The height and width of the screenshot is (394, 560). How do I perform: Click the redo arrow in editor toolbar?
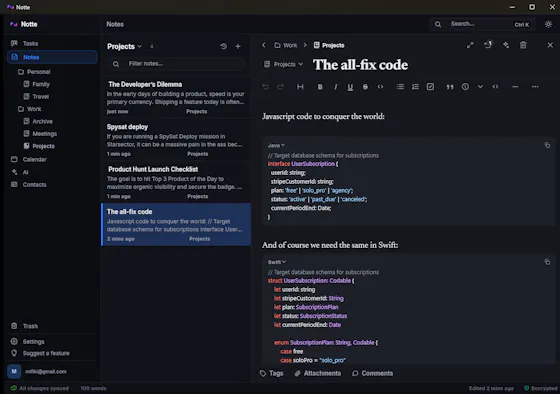(x=280, y=87)
